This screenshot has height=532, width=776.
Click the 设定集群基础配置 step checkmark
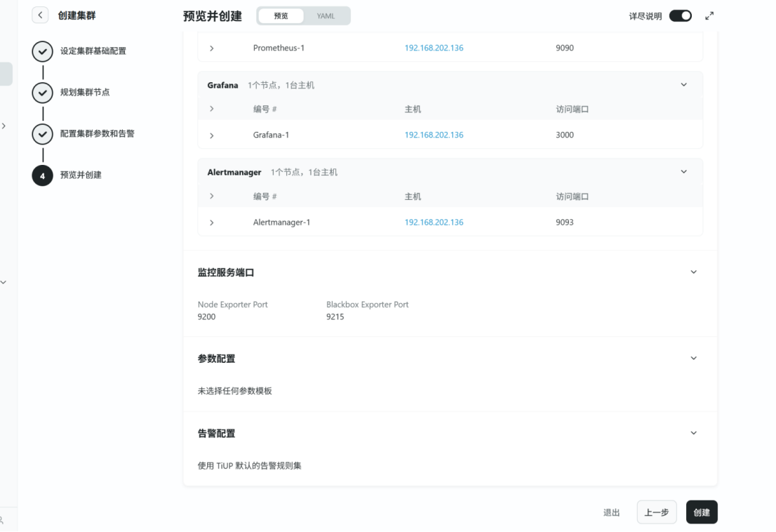42,51
